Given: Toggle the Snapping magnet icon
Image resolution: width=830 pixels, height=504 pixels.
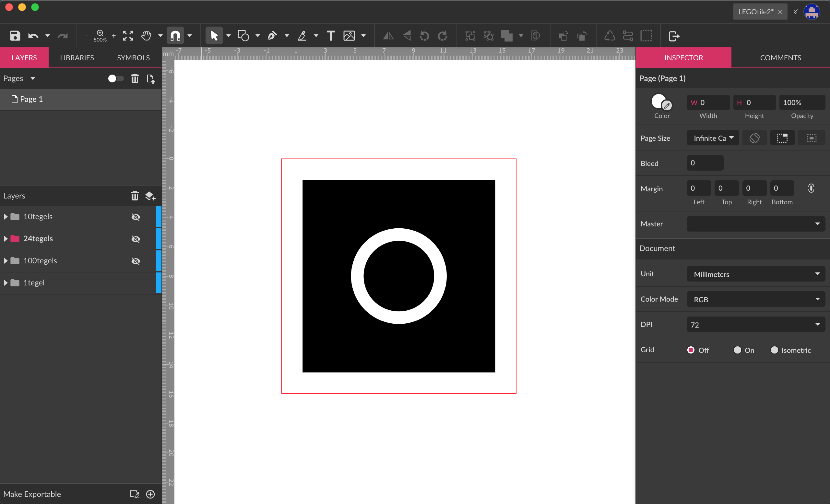Looking at the screenshot, I should (175, 36).
